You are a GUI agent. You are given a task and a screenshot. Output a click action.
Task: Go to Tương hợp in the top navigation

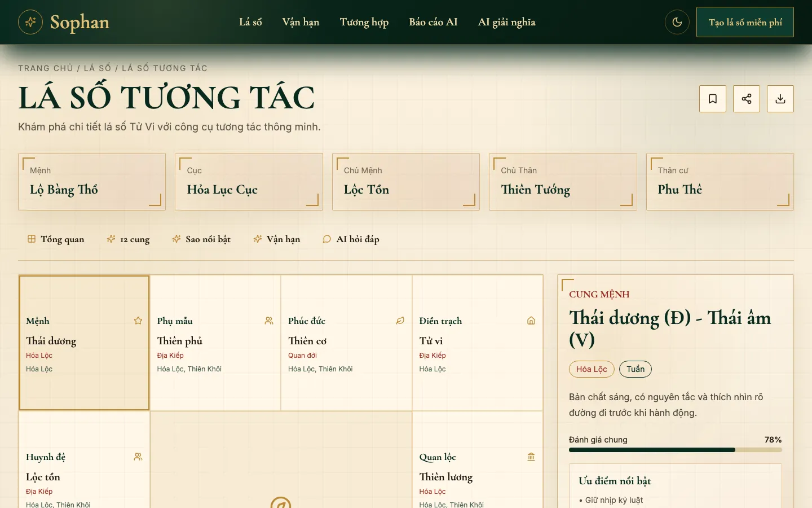pyautogui.click(x=364, y=22)
